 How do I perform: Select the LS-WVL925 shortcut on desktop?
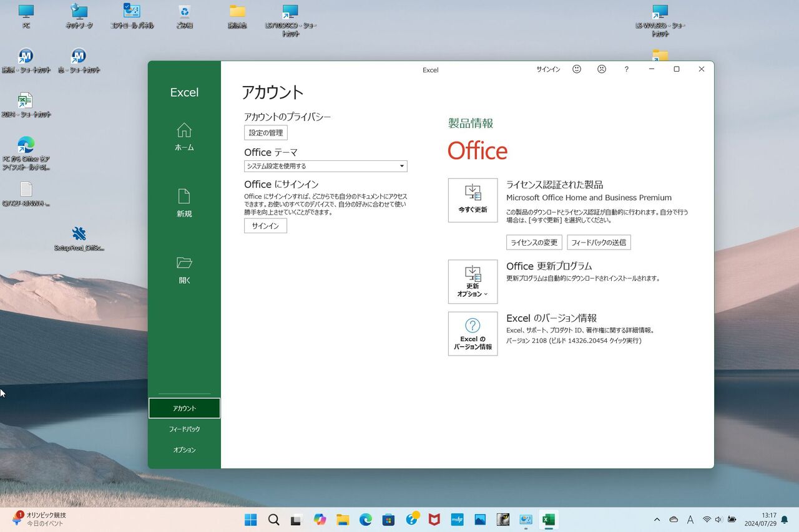tap(660, 20)
